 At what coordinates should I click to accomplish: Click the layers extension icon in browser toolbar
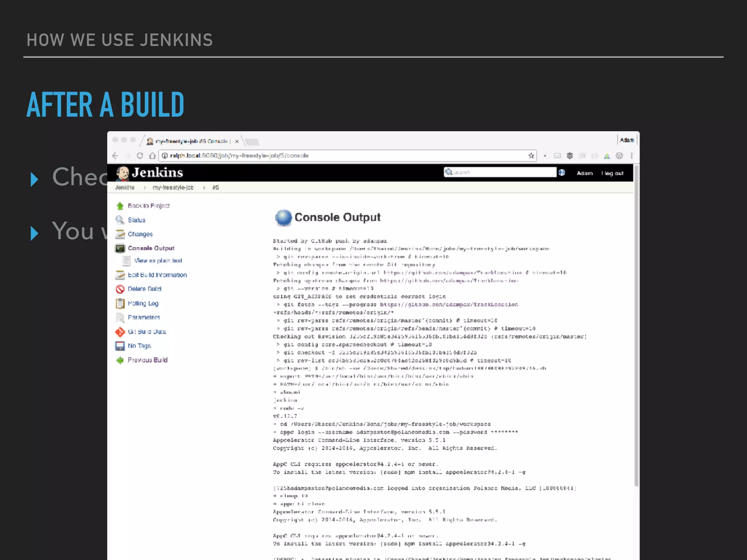pyautogui.click(x=570, y=156)
